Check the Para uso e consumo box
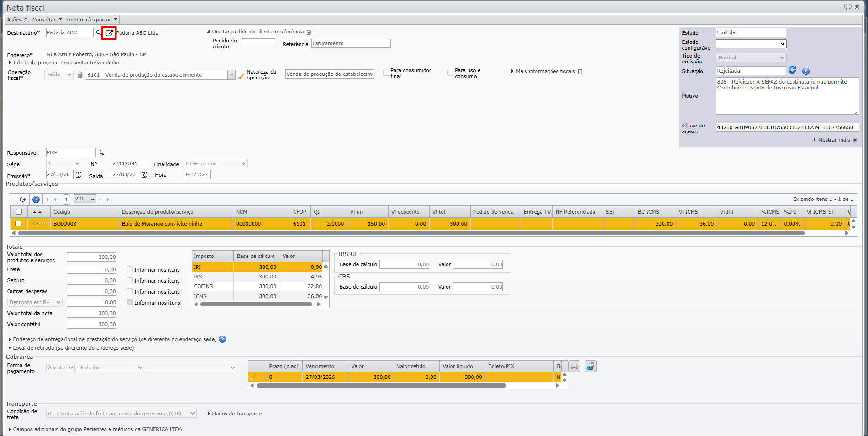868x436 pixels. click(x=451, y=73)
